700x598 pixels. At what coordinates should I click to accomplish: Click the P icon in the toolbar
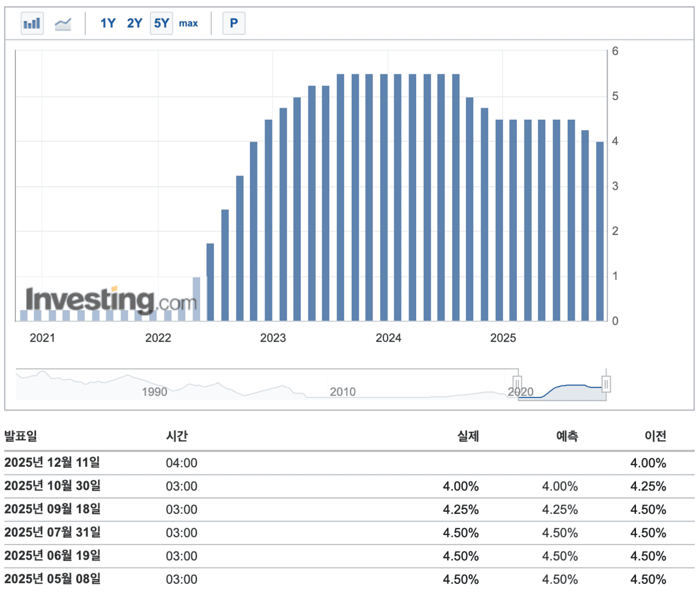[x=234, y=23]
